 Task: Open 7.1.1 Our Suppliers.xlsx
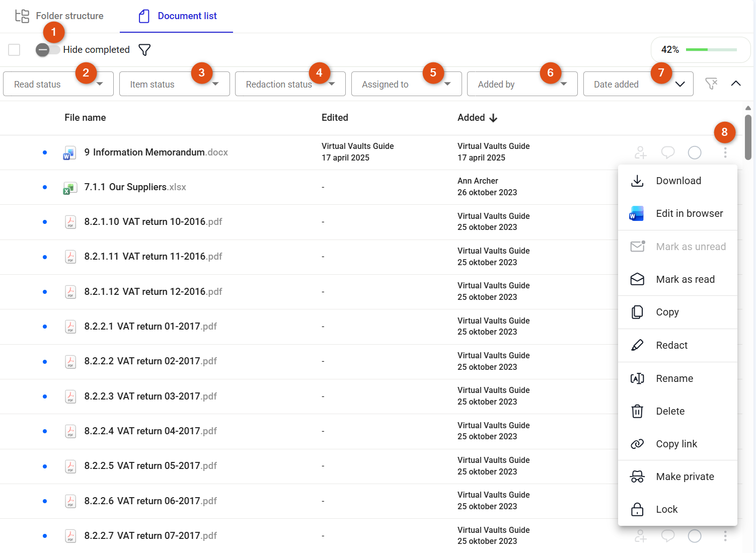[135, 187]
